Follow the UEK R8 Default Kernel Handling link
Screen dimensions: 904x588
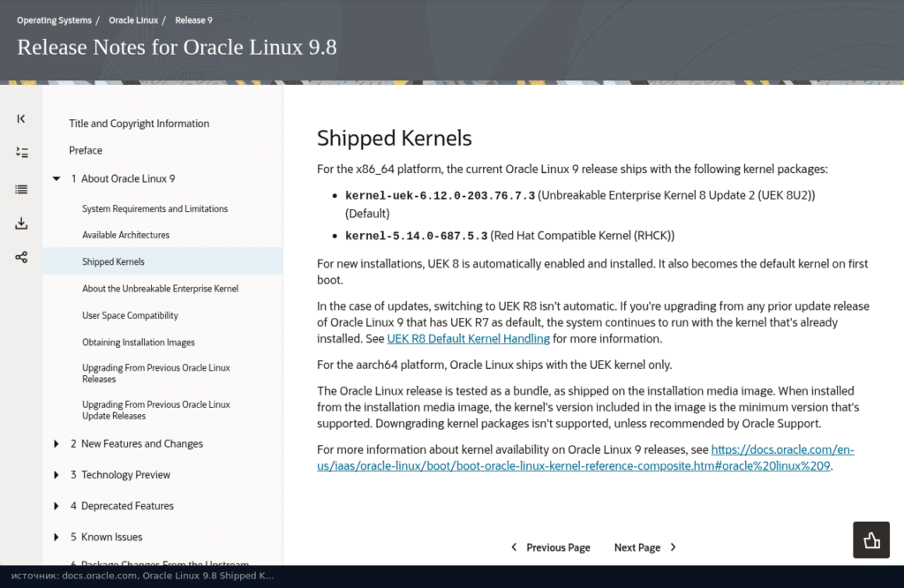[x=468, y=339]
